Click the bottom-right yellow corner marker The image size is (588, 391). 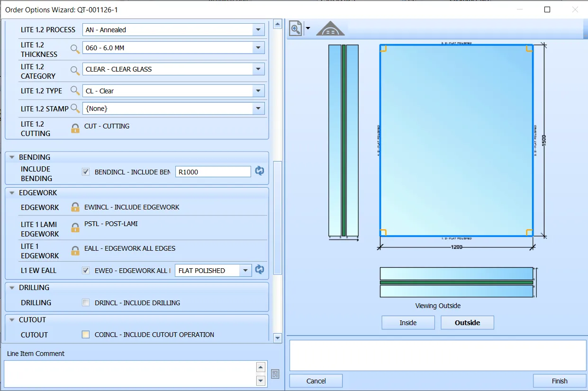tap(529, 232)
